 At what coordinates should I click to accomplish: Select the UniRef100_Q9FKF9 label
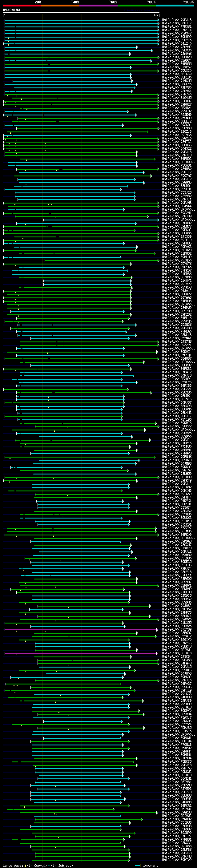coord(177,481)
